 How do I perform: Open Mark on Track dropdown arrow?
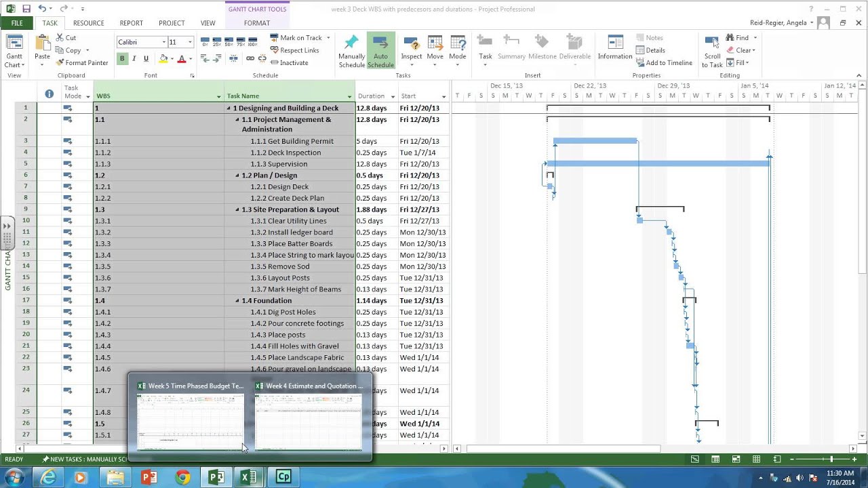pos(328,38)
